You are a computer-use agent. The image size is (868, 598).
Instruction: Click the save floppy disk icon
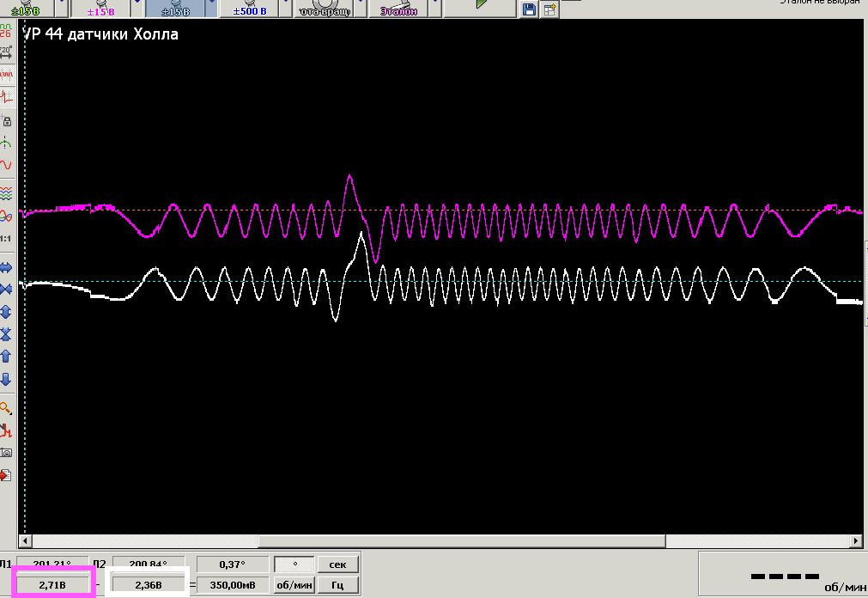(530, 9)
